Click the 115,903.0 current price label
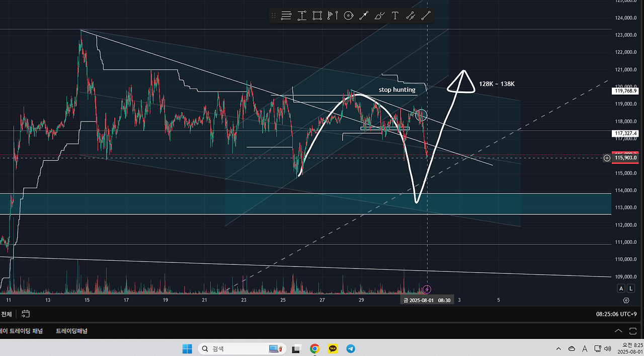This screenshot has height=356, width=644. pos(625,158)
